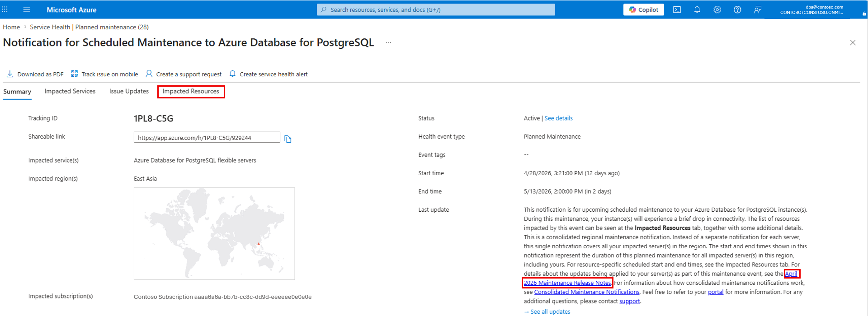Focus the search resources box

click(x=436, y=9)
